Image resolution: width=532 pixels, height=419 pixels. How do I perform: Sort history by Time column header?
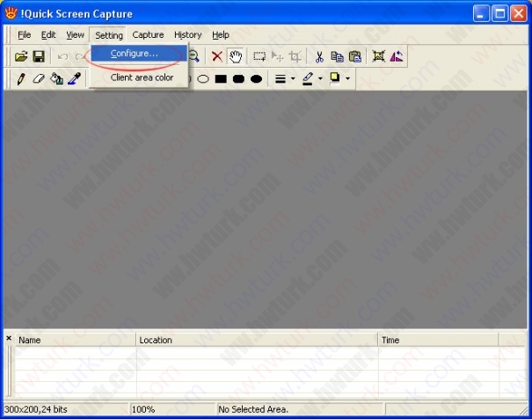point(438,341)
